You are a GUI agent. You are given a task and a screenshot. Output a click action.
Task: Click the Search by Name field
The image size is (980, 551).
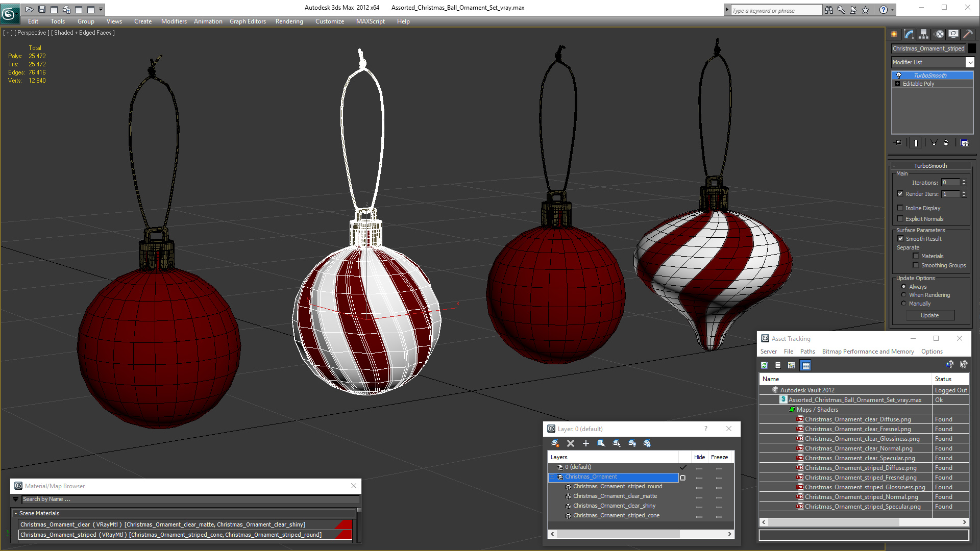pos(189,499)
